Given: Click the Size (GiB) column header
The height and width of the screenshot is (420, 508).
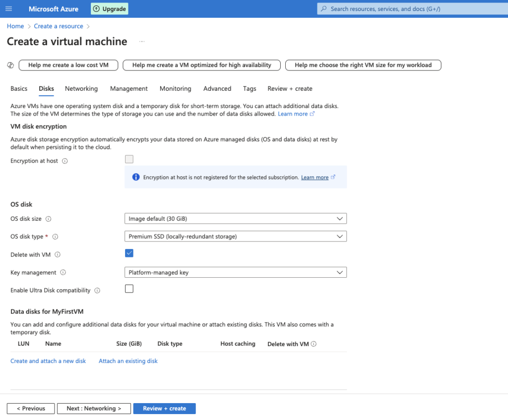Looking at the screenshot, I should (129, 344).
